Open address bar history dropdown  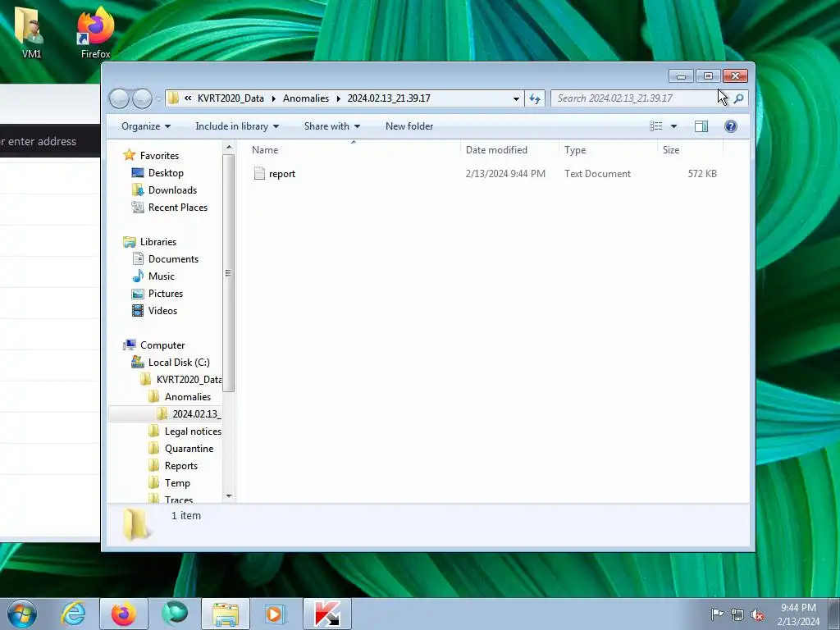click(516, 98)
